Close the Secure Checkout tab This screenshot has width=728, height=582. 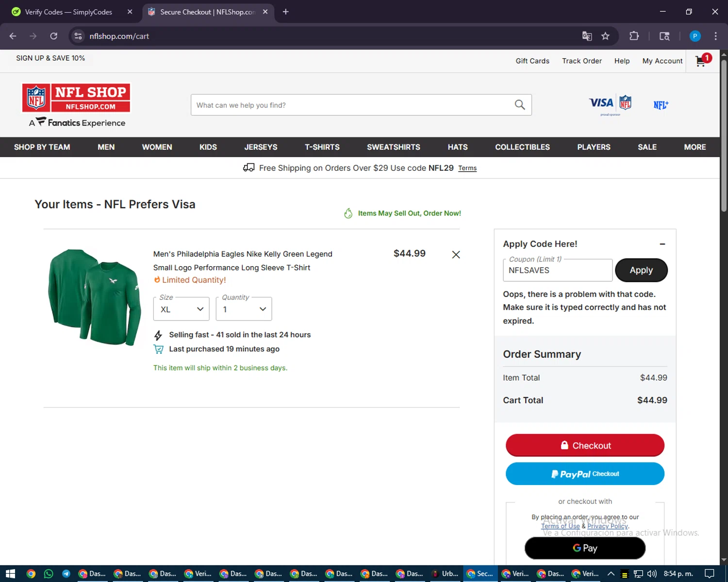click(x=265, y=12)
